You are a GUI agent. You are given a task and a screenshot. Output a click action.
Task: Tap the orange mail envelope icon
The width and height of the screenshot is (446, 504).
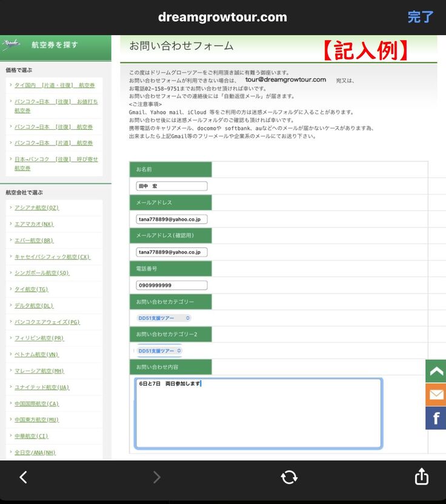tap(436, 395)
